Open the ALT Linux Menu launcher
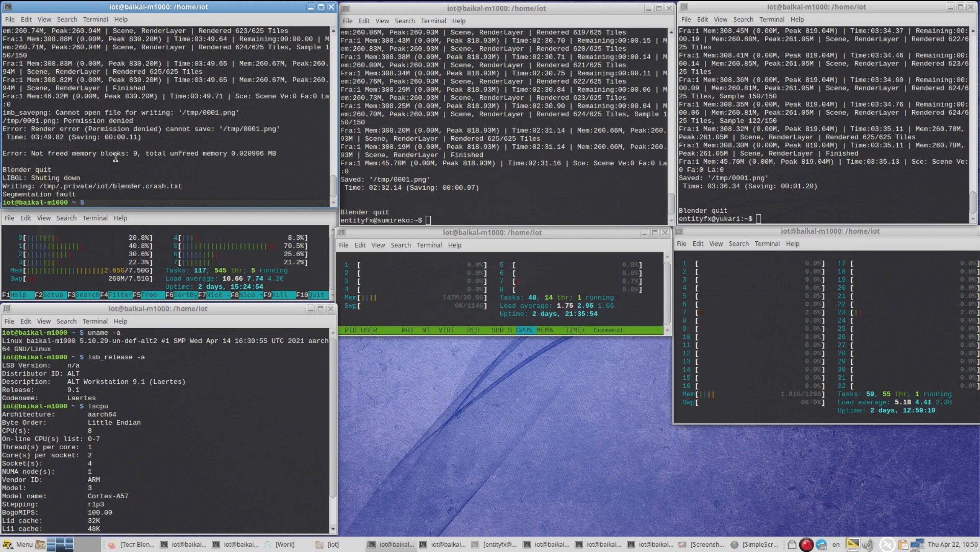 click(x=17, y=544)
